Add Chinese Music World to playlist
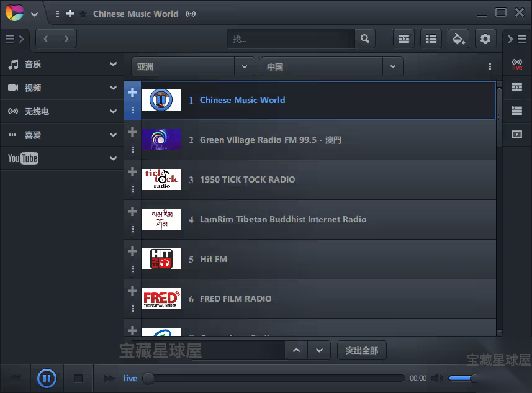Viewport: 532px width, 393px height. [x=132, y=92]
